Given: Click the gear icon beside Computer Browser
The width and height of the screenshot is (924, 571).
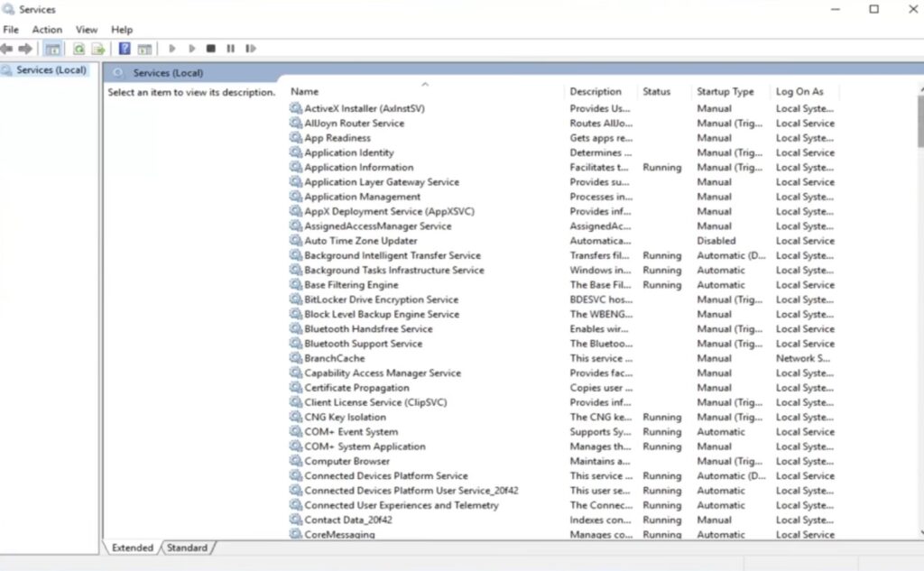Looking at the screenshot, I should (296, 461).
